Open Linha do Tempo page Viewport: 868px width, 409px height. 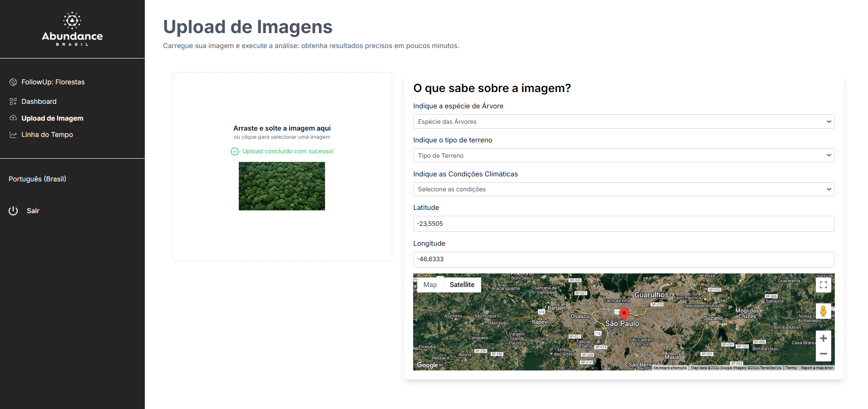[47, 135]
